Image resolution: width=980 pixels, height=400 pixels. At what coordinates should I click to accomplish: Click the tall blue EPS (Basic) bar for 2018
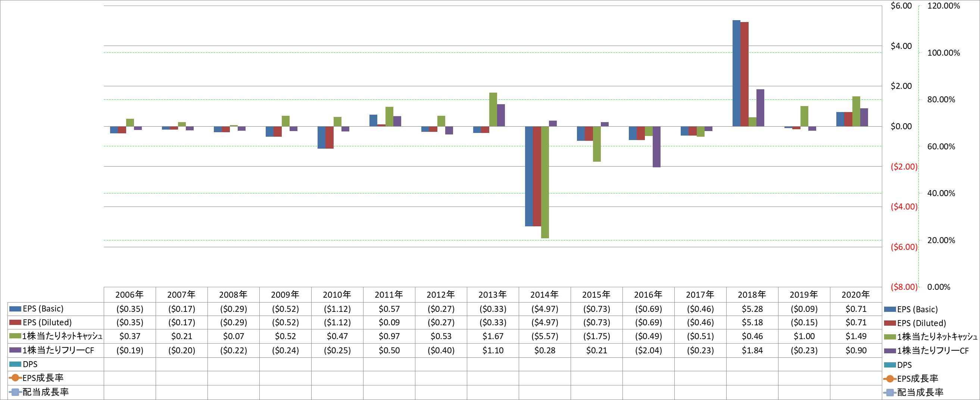[x=736, y=73]
